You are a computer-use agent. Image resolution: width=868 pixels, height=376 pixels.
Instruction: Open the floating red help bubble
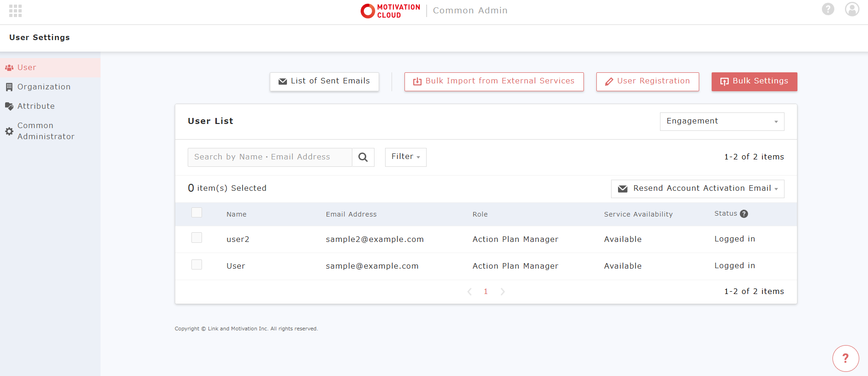[845, 358]
